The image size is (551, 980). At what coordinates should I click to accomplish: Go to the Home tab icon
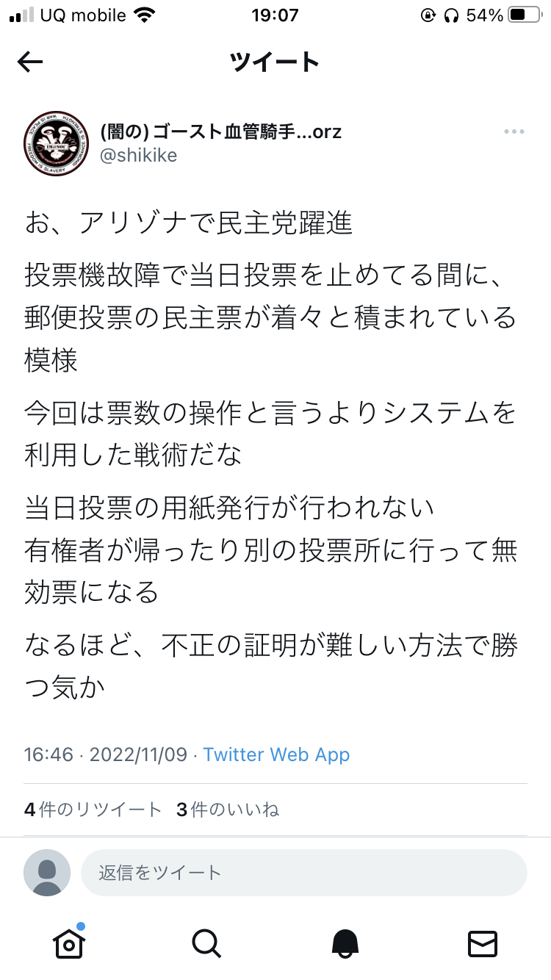pyautogui.click(x=68, y=942)
